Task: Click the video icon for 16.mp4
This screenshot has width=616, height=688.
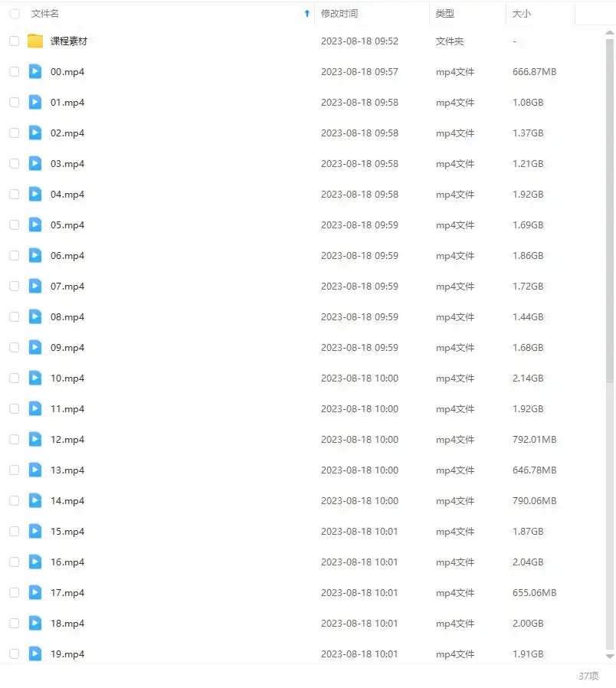Action: [35, 562]
